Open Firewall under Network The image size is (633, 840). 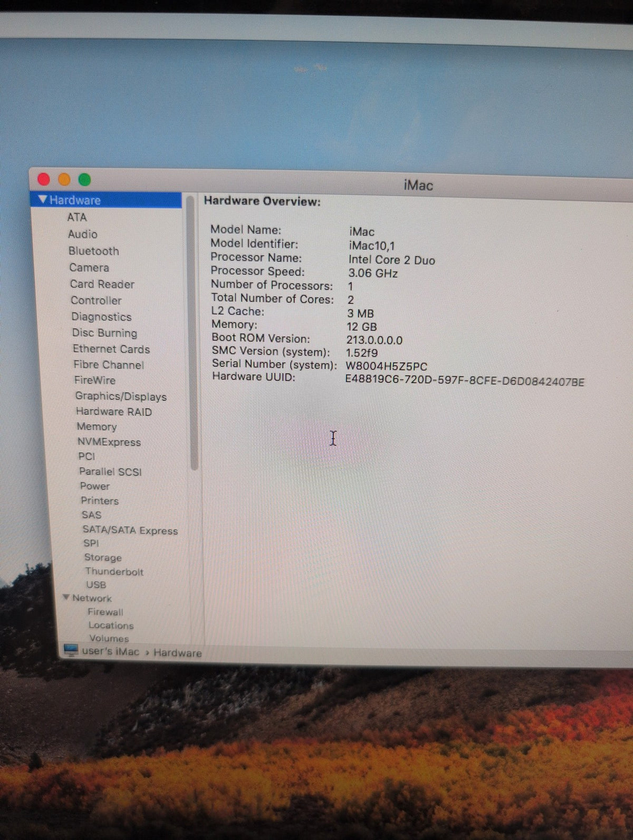(105, 612)
